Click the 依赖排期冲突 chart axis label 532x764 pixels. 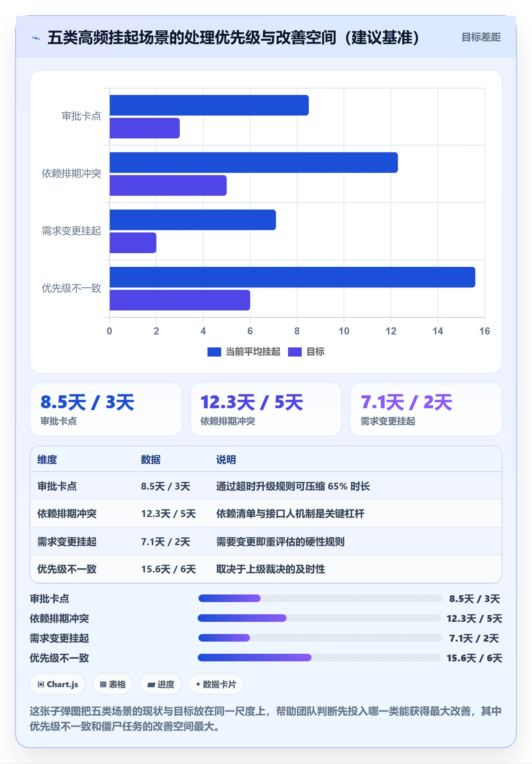[71, 174]
